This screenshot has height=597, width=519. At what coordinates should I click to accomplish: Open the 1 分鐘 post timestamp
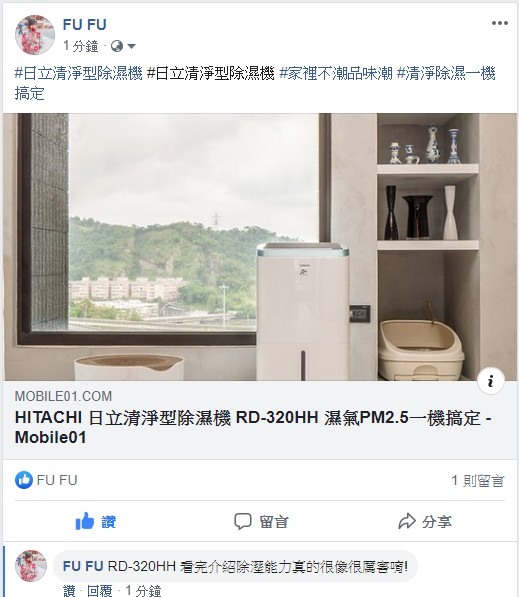[81, 46]
